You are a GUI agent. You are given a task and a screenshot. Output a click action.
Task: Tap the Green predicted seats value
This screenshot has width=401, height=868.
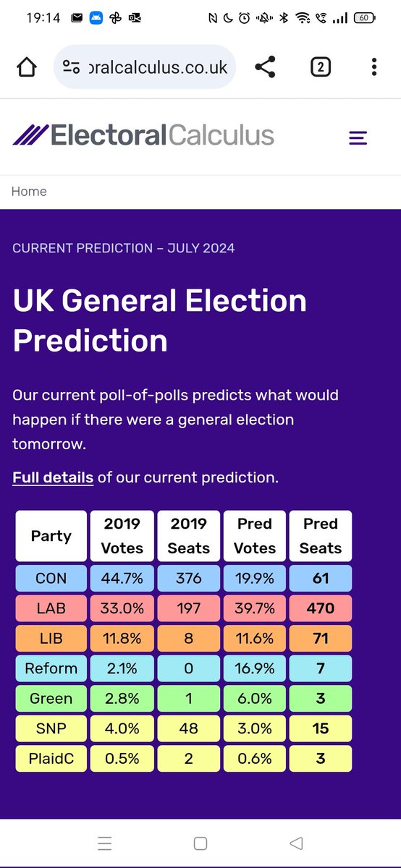(x=321, y=699)
